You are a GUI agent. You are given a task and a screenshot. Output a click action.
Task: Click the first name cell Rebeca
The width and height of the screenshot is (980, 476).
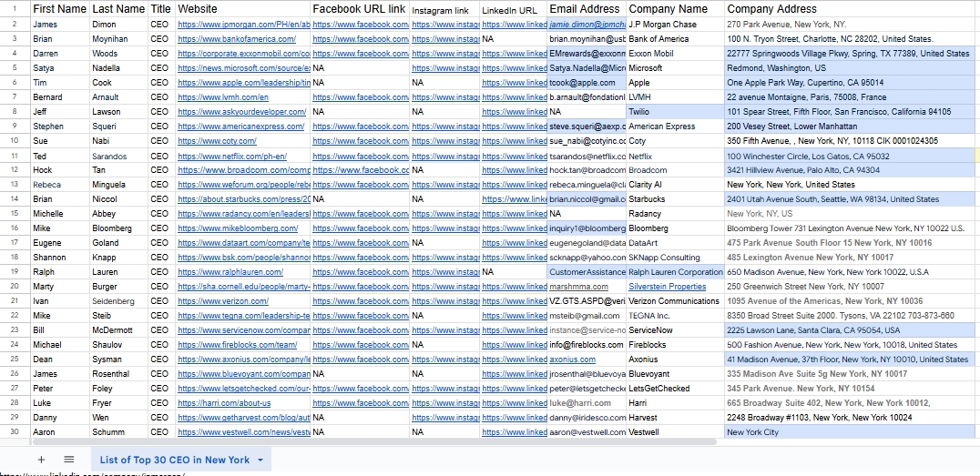[60, 184]
